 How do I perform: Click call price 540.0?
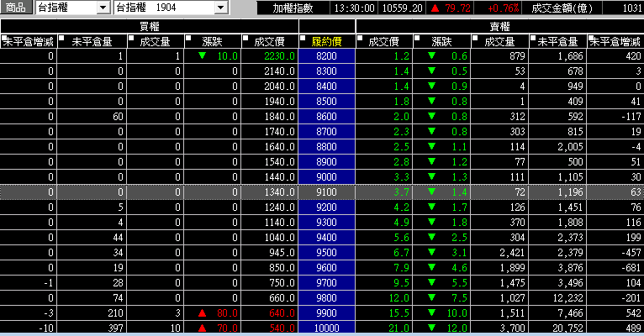tap(282, 328)
